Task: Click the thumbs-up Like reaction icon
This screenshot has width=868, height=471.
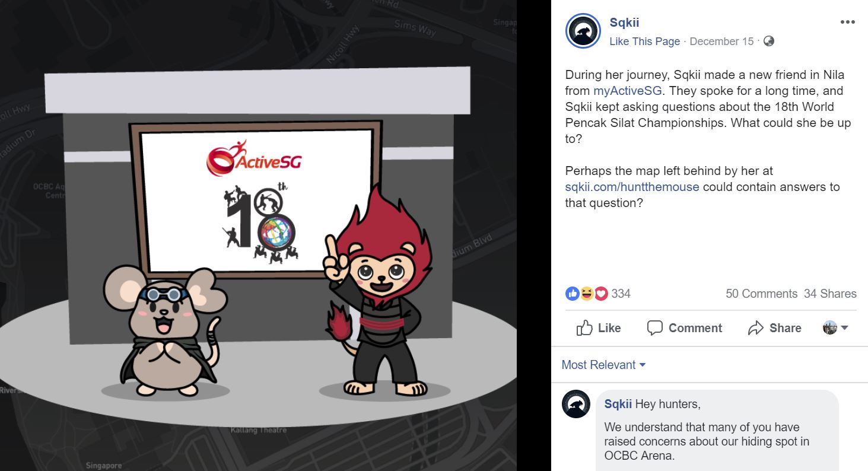Action: click(573, 293)
